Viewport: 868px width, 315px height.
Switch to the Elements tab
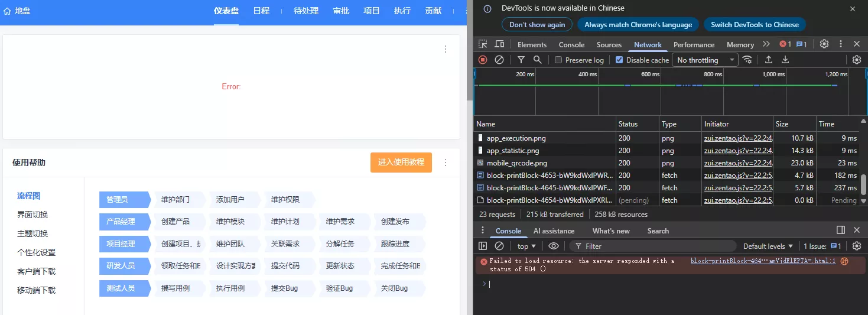tap(532, 44)
